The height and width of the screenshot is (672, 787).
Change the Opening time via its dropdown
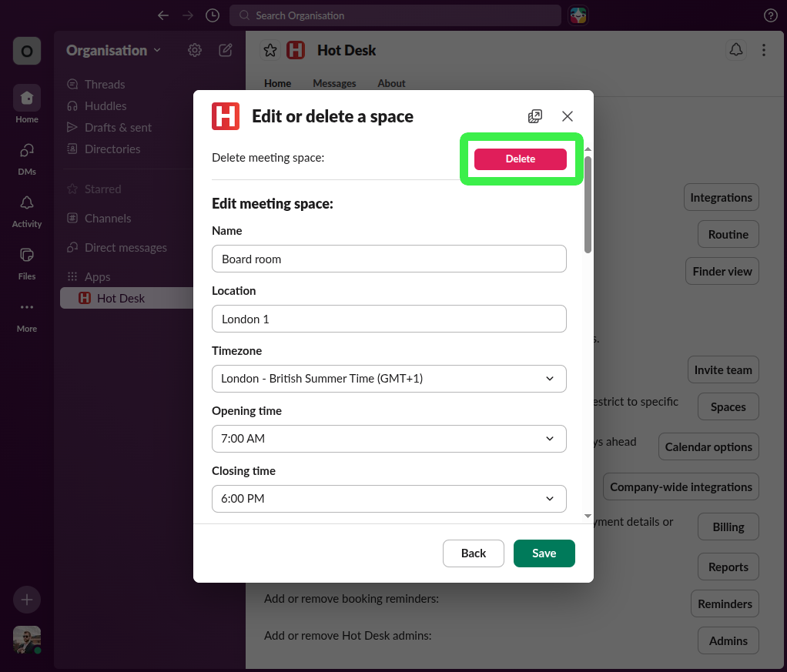pos(389,439)
